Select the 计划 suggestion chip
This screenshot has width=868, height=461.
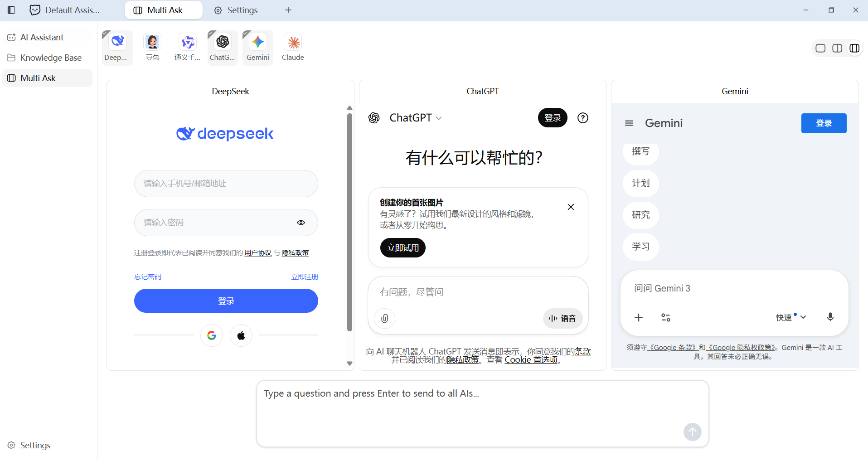pos(640,184)
